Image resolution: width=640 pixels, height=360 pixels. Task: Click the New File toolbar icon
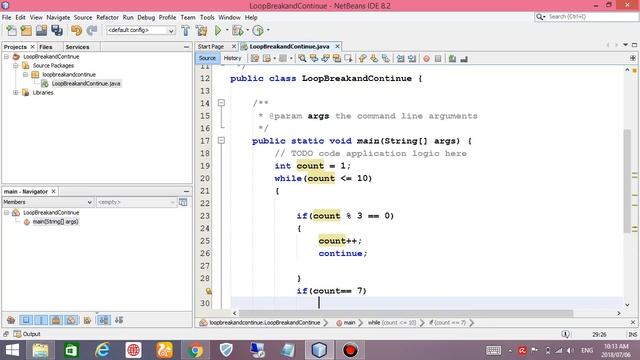11,31
